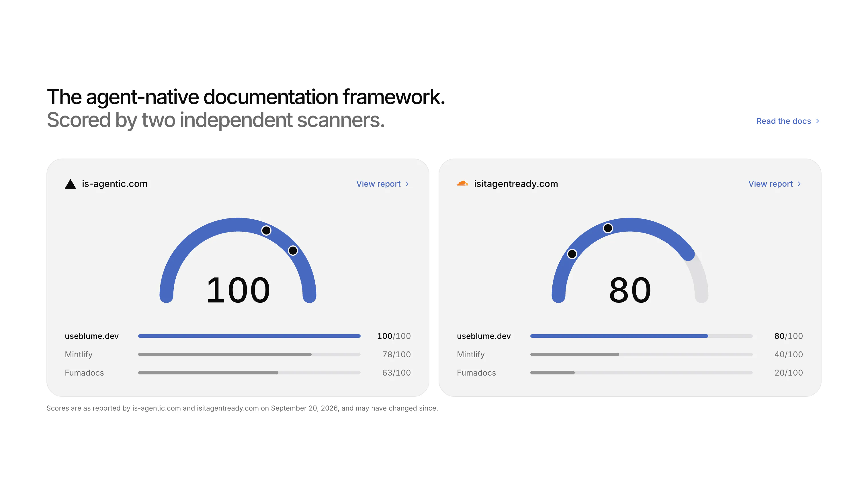Click the Fumadocs label beside 20/100
This screenshot has width=868, height=500.
[476, 373]
